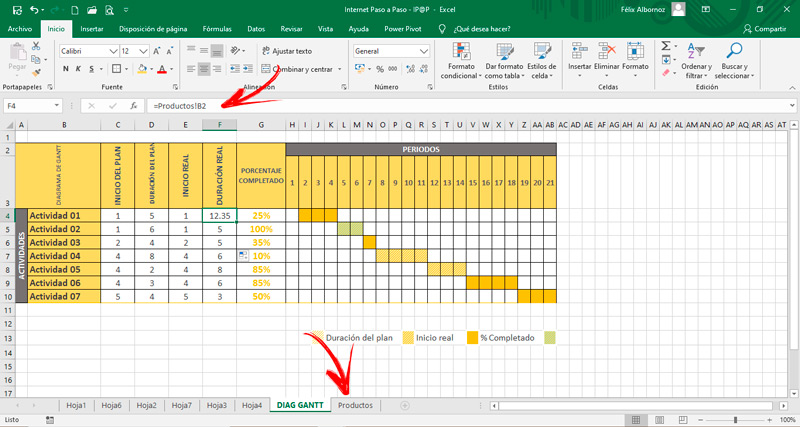
Task: Click the Eliminar celdas icon
Action: pos(607,51)
